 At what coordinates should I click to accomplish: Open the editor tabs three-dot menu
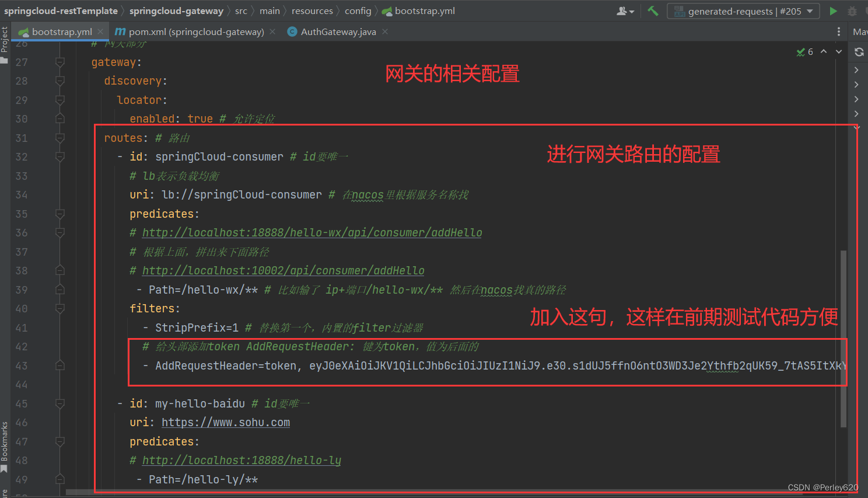click(839, 32)
